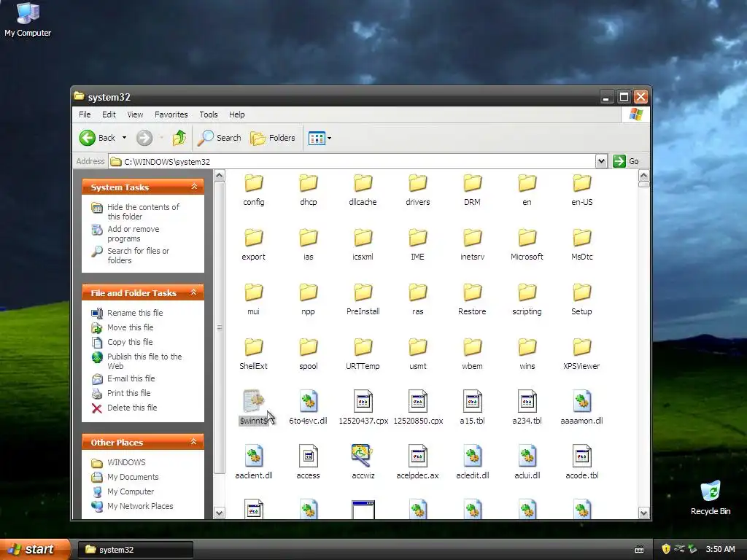Select Recycle Bin desktop icon
747x560 pixels.
[711, 498]
